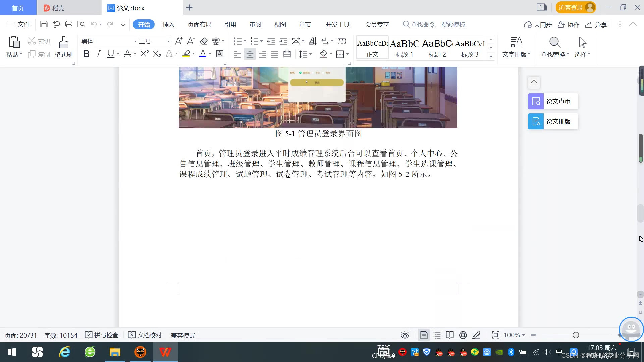Switch to web layout globe icon
The image size is (644, 362).
pos(463,335)
